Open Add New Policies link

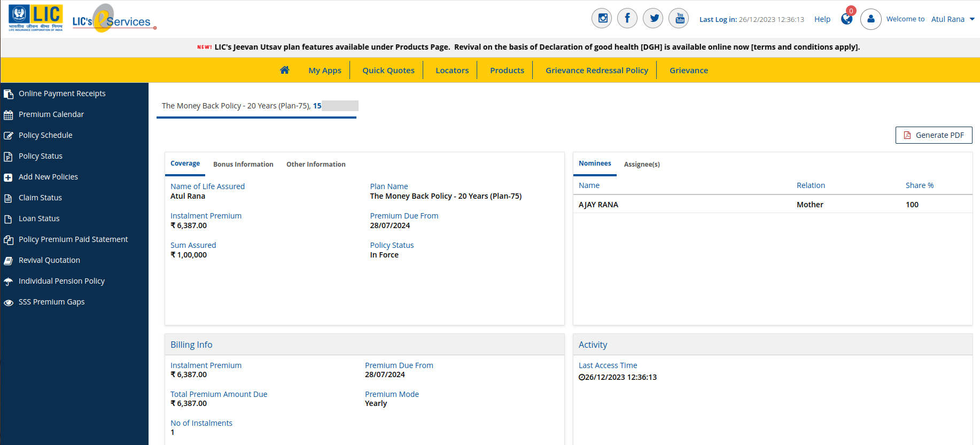click(48, 177)
